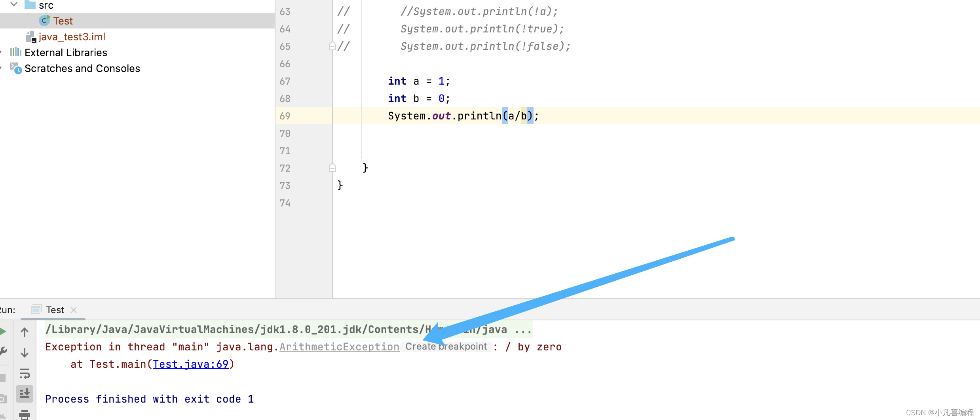
Task: Rerun the Test program
Action: (x=2, y=331)
